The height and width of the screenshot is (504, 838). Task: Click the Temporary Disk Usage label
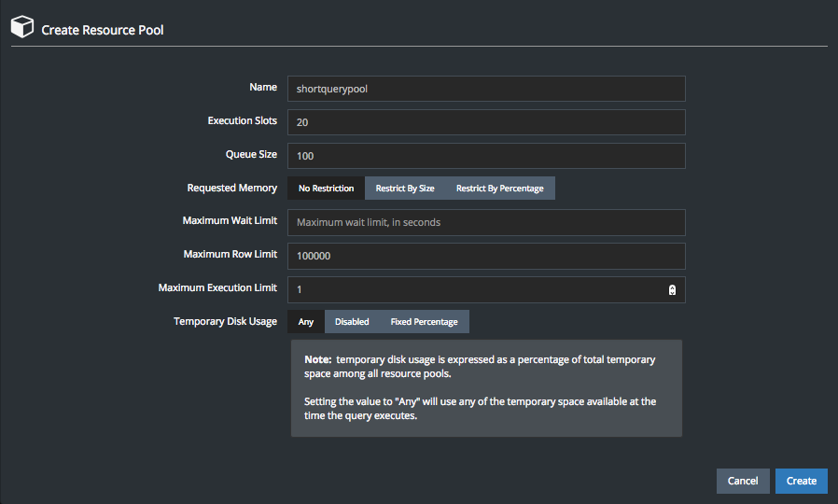pos(225,321)
